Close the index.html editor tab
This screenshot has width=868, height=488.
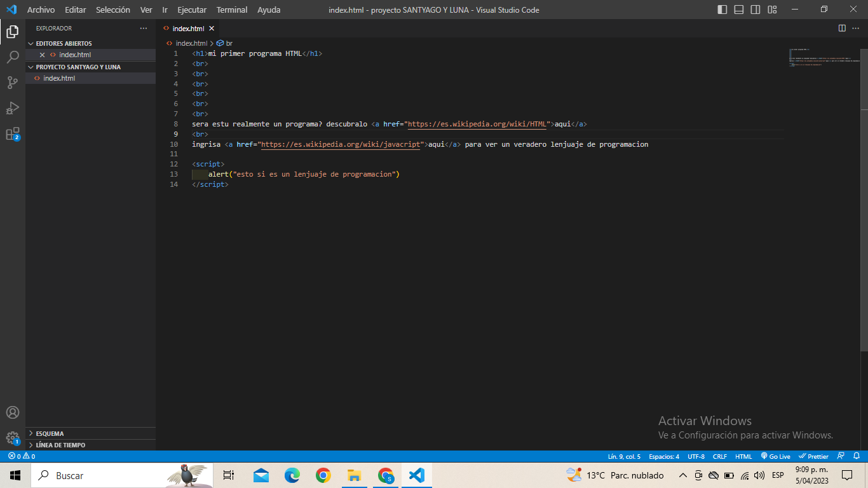[x=212, y=29]
